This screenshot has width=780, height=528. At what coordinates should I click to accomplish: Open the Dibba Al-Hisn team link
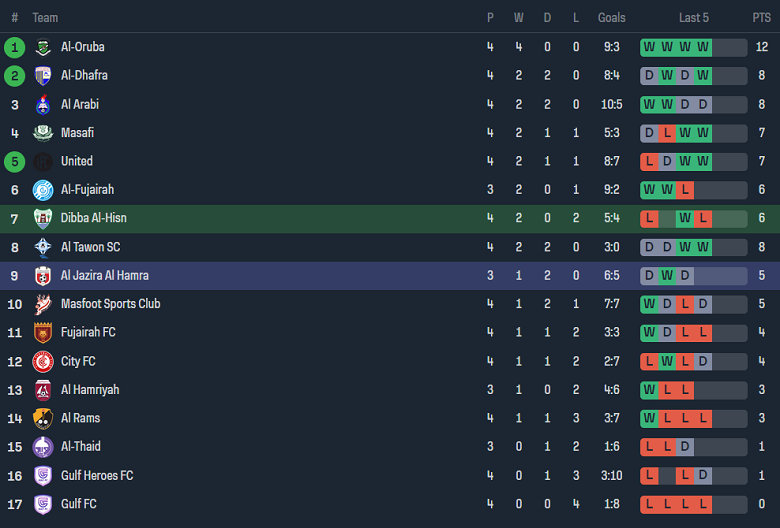point(93,218)
